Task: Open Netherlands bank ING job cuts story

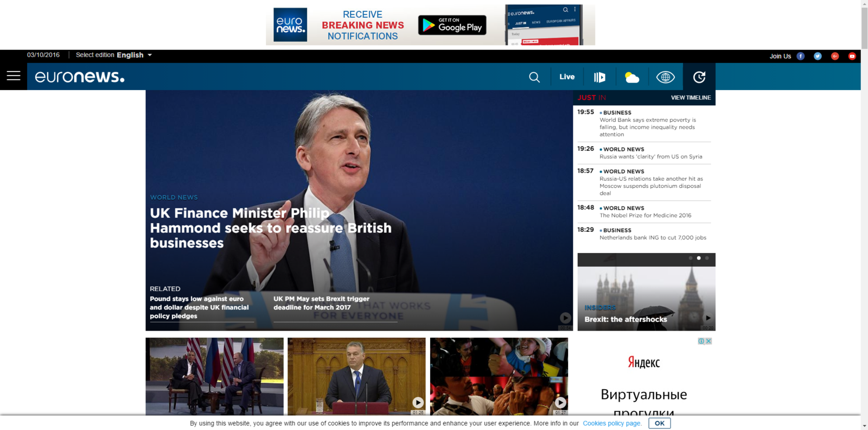Action: [653, 237]
